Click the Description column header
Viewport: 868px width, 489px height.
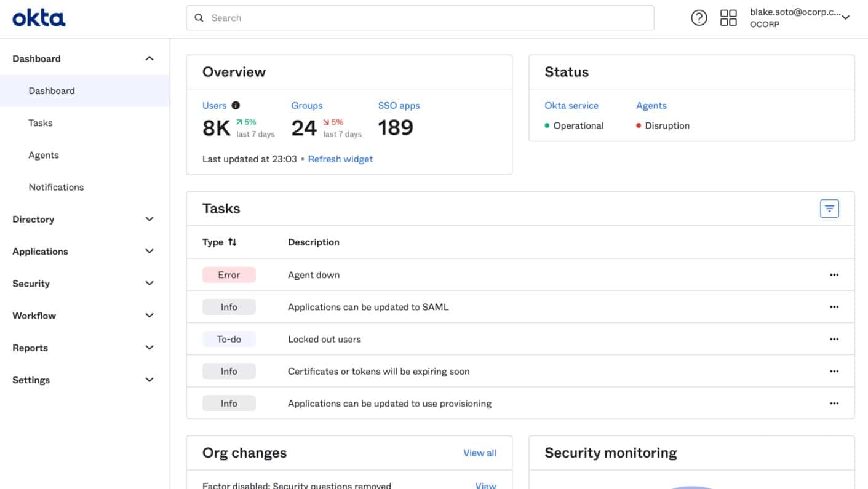pyautogui.click(x=314, y=242)
